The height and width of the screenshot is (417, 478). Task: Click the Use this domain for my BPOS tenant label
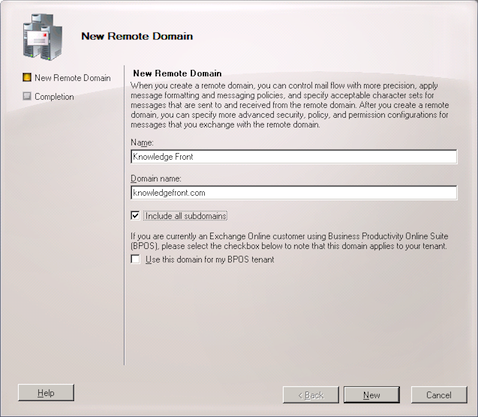(x=210, y=260)
